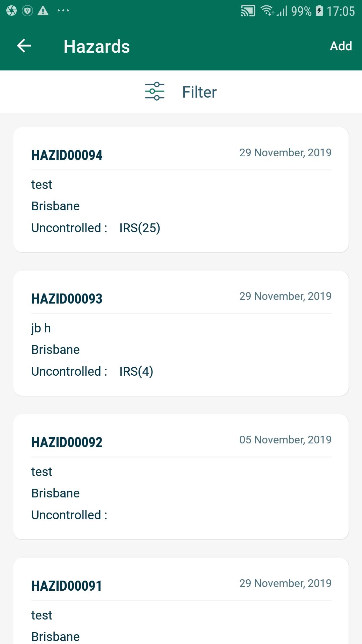Image resolution: width=362 pixels, height=644 pixels.
Task: Tap the Hazards page title
Action: pyautogui.click(x=97, y=46)
